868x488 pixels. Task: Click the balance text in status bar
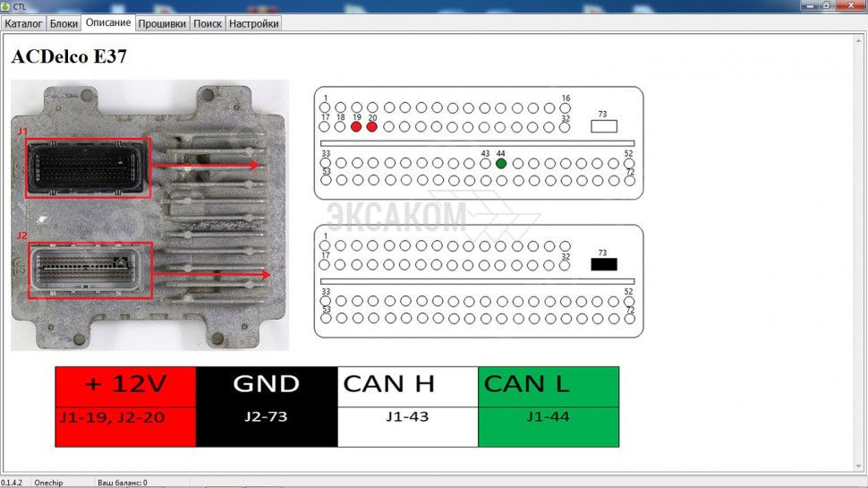tap(122, 483)
